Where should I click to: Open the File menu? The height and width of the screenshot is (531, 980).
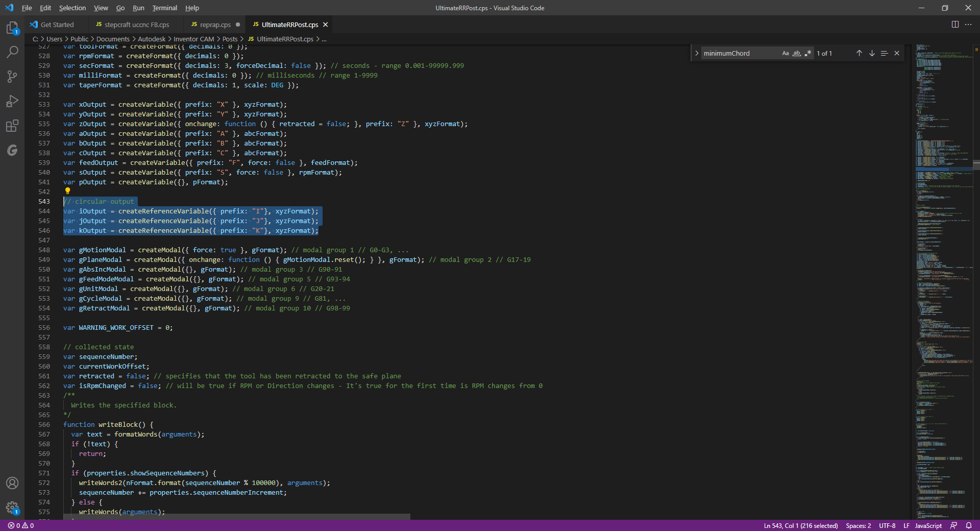27,8
